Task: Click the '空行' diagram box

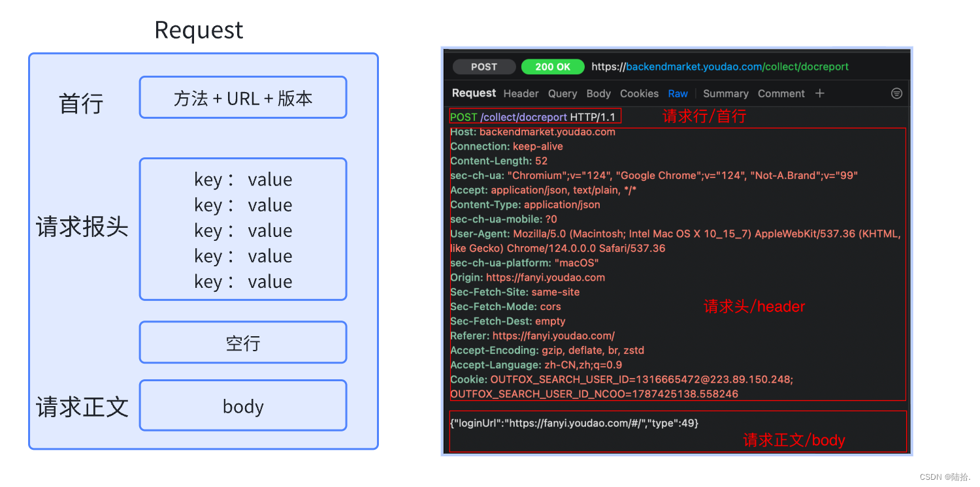Action: click(243, 342)
